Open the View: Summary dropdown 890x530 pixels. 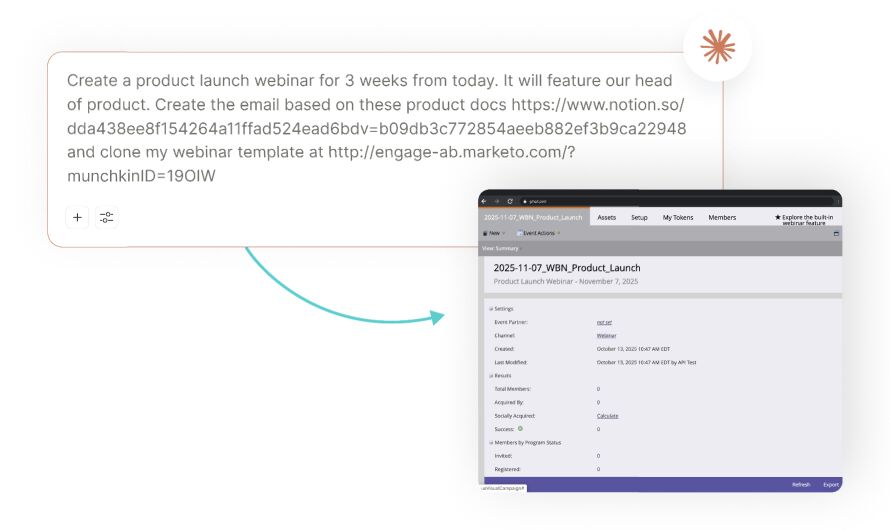pyautogui.click(x=500, y=249)
